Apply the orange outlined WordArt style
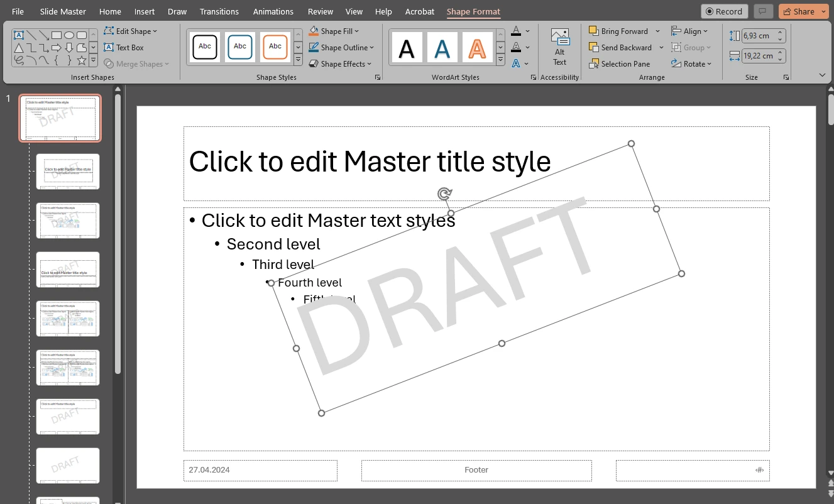This screenshot has width=834, height=504. coord(477,47)
